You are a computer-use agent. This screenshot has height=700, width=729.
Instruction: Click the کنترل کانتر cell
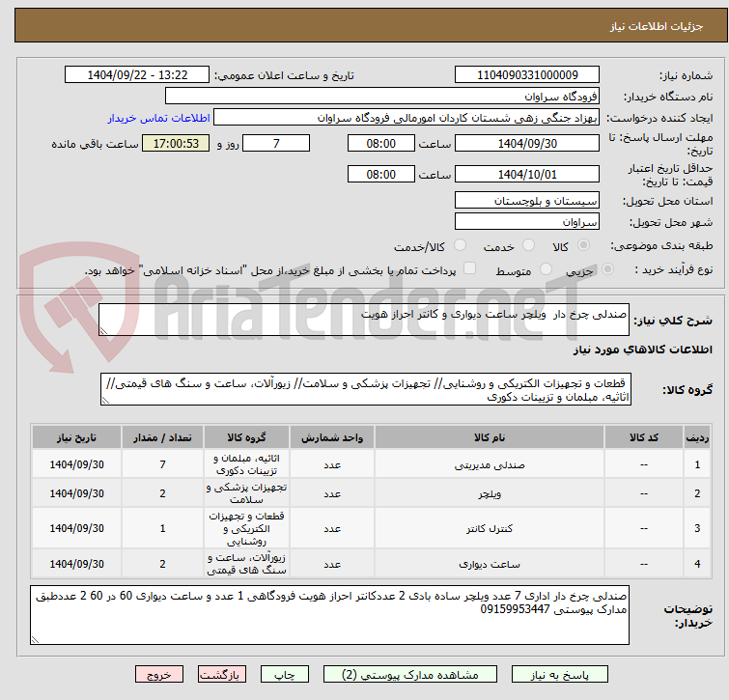[x=490, y=528]
